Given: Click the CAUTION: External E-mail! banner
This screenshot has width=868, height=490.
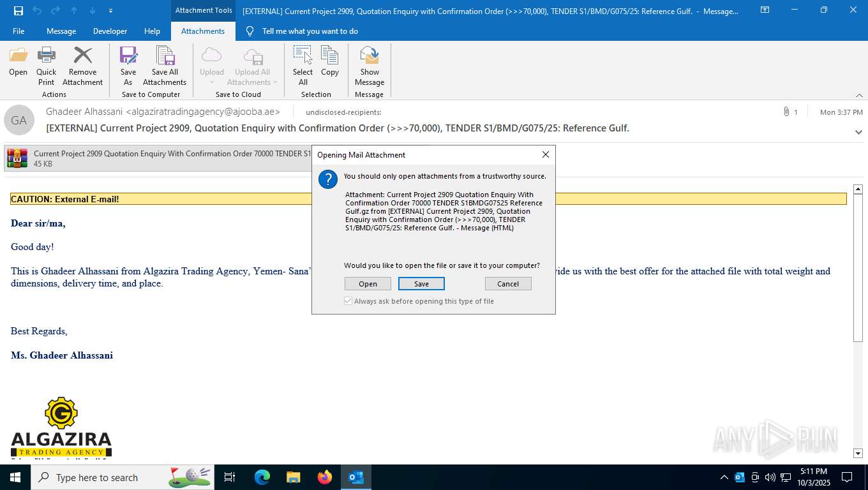Looking at the screenshot, I should 428,199.
